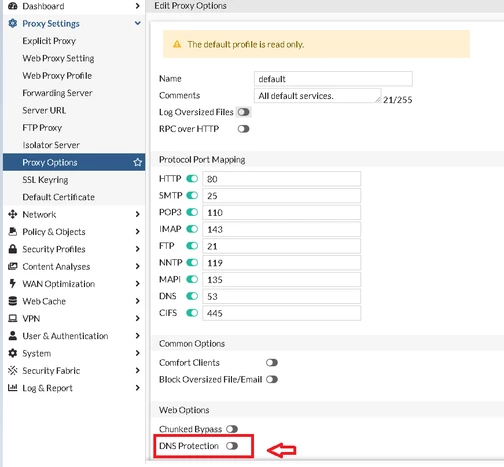Click the Name field containing default
The width and height of the screenshot is (504, 467).
click(333, 79)
